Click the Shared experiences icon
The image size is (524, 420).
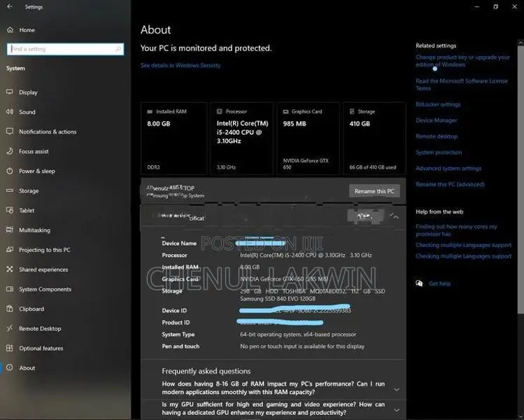(x=10, y=269)
